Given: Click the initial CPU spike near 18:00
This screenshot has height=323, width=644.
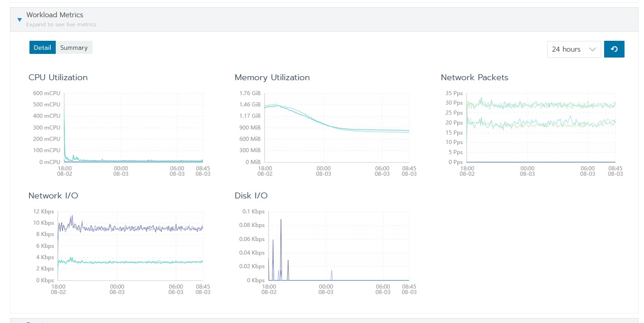Looking at the screenshot, I should (x=65, y=127).
